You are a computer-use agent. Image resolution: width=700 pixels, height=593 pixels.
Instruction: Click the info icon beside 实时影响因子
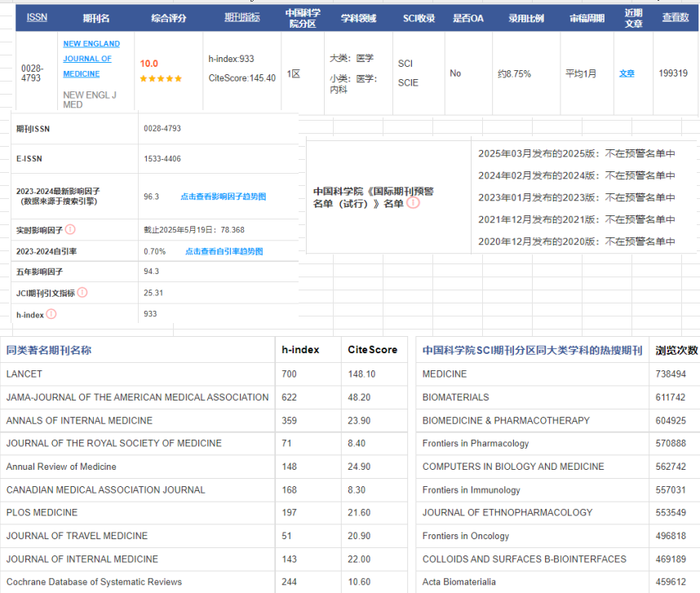pos(70,229)
